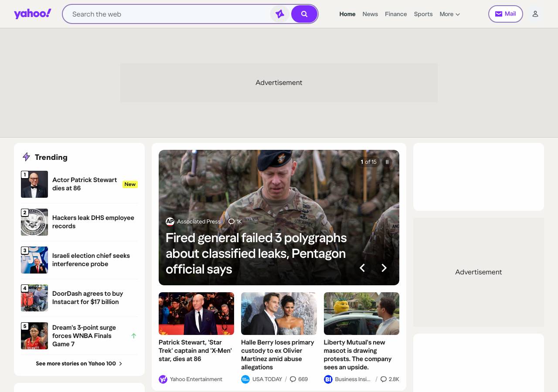The image size is (558, 392).
Task: Open the 2.8K comments bubble
Action: click(390, 379)
